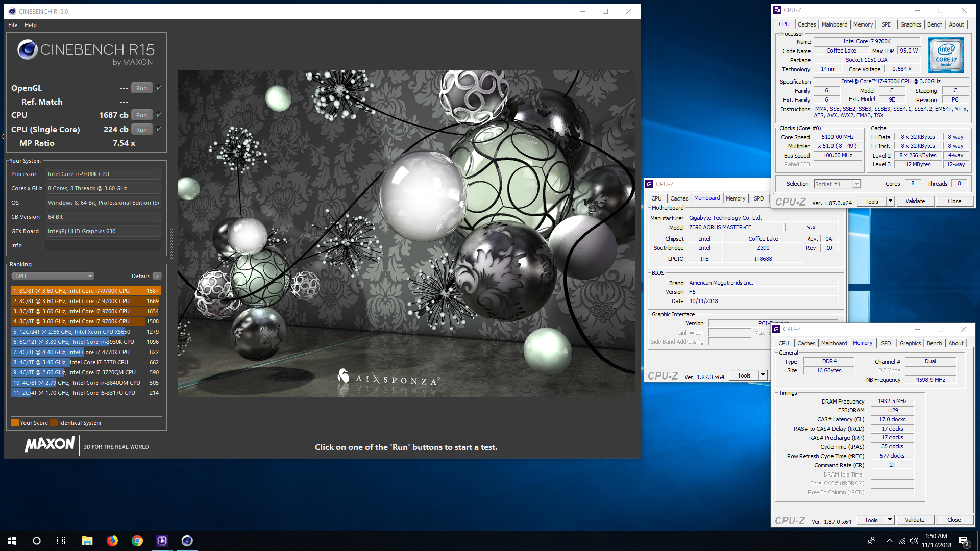Screen dimensions: 980x551
Task: Click the Cinebench title bar app icon
Action: click(12, 11)
